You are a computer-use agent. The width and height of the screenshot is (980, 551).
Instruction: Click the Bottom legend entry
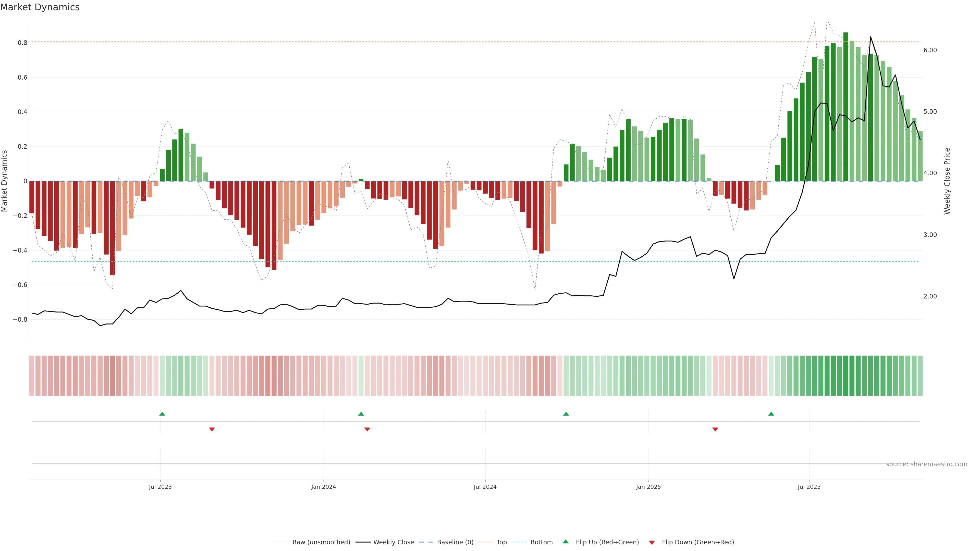pyautogui.click(x=541, y=542)
